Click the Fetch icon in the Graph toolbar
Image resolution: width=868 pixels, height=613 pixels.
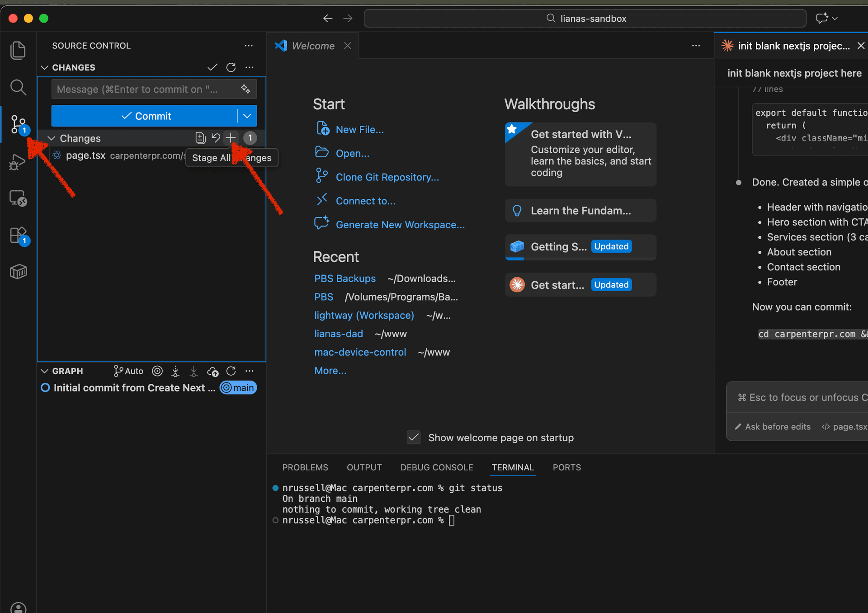(175, 371)
